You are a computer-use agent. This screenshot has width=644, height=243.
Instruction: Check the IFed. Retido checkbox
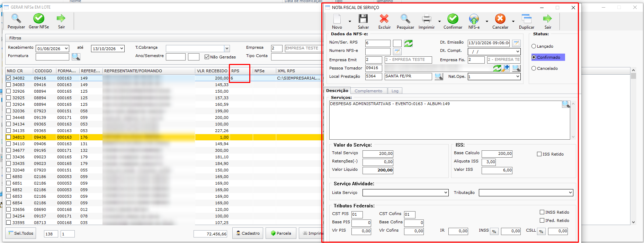542,221
